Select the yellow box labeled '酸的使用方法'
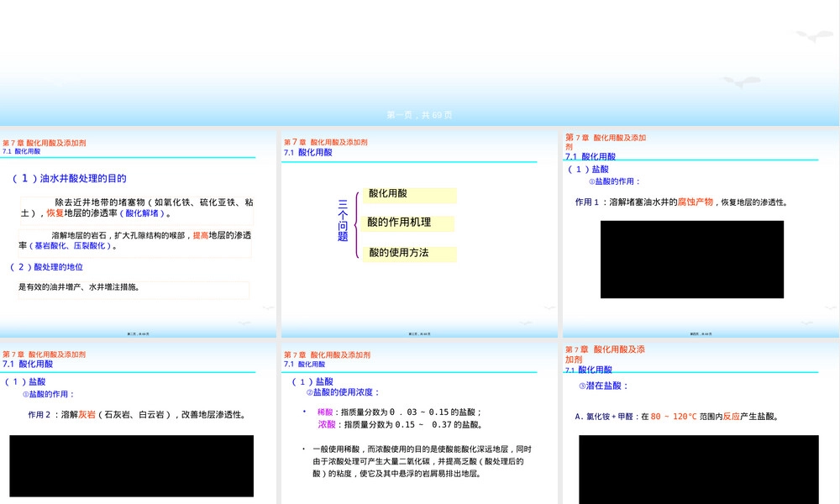Image resolution: width=840 pixels, height=504 pixels. [410, 254]
